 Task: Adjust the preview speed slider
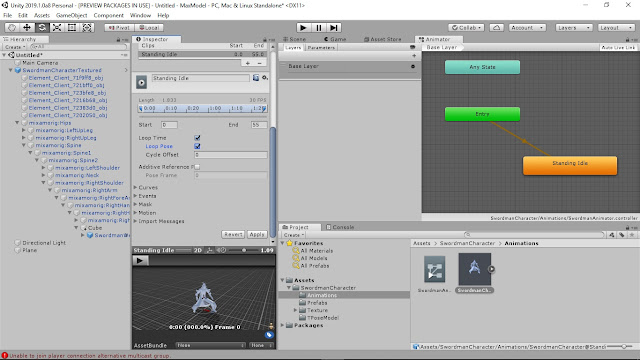pyautogui.click(x=244, y=250)
